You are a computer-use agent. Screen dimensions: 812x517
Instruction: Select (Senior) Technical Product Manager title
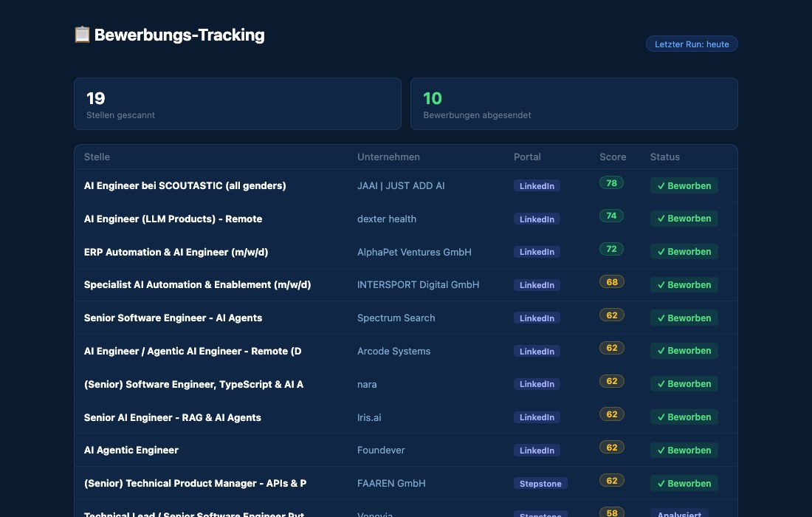click(195, 483)
